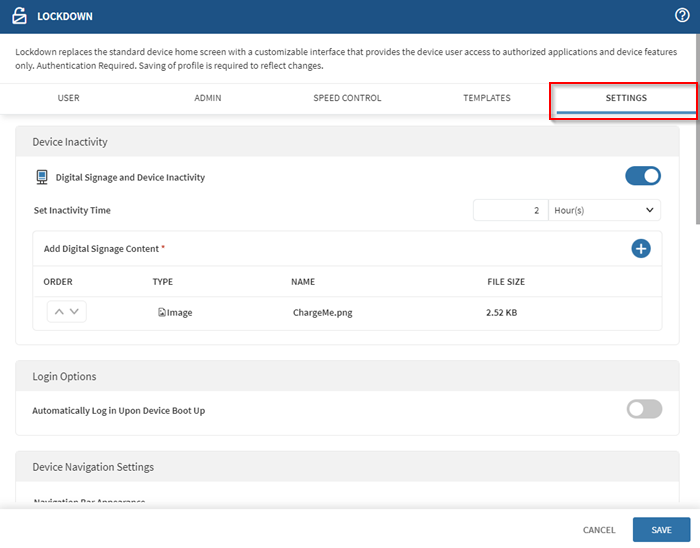The image size is (700, 548).
Task: Open the help question mark icon
Action: (683, 15)
